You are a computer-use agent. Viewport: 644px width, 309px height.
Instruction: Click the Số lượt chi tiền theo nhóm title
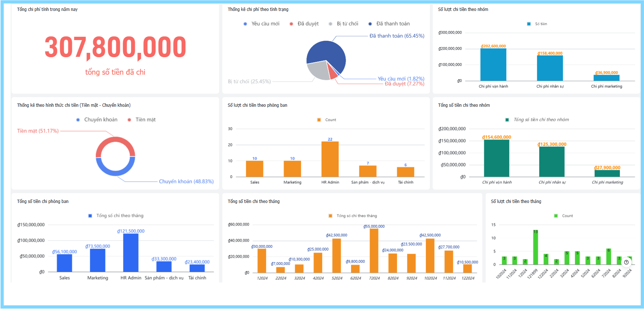(463, 9)
